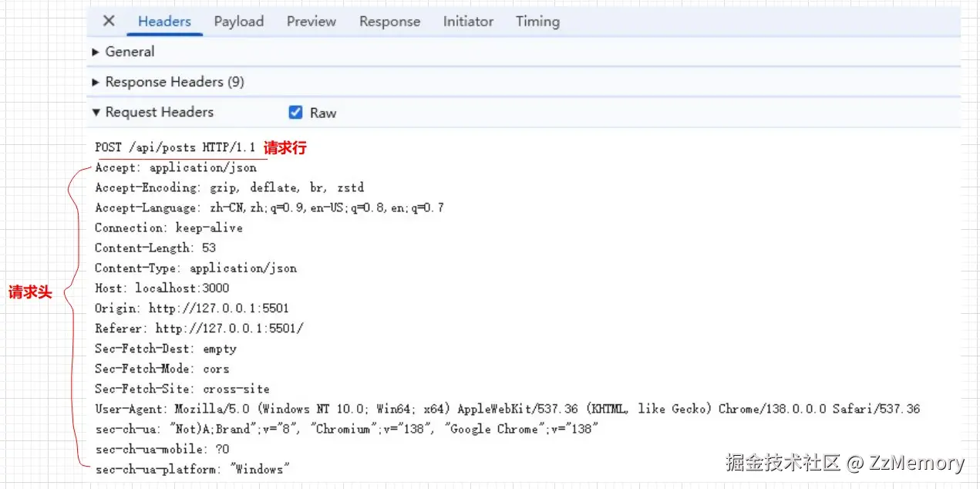Select the User-Agent header text
The image size is (980, 489).
pyautogui.click(x=308, y=409)
